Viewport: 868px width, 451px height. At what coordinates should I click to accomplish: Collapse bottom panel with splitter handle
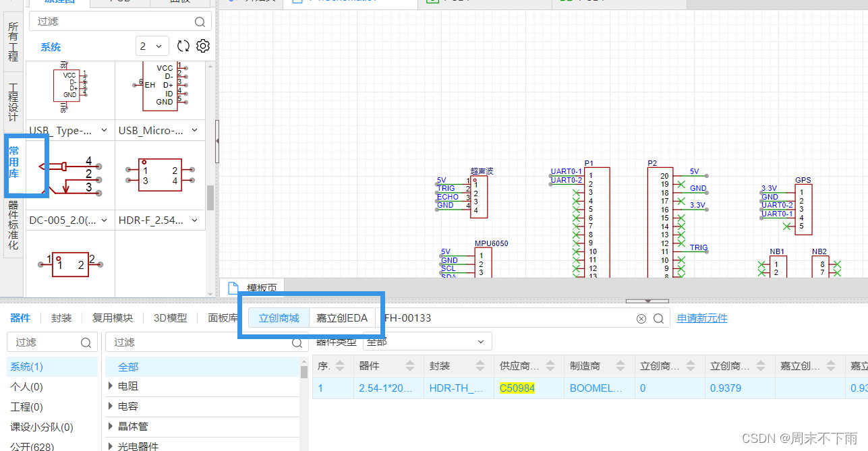point(647,301)
